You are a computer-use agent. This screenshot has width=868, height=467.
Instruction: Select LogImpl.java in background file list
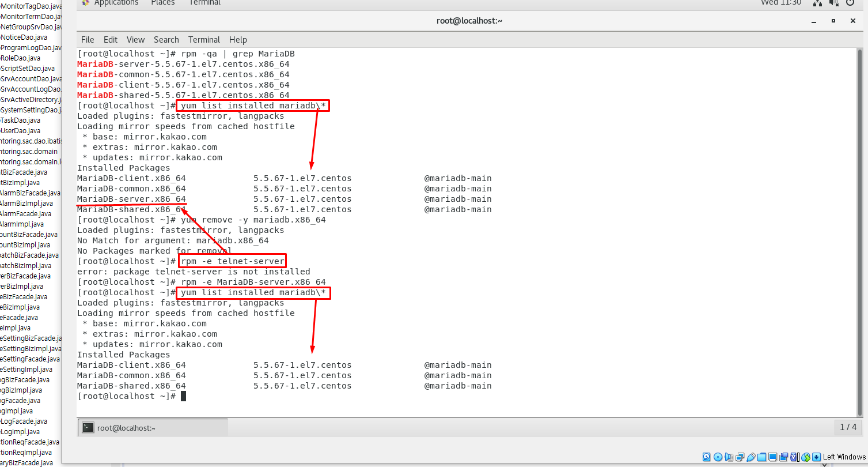pos(20,432)
